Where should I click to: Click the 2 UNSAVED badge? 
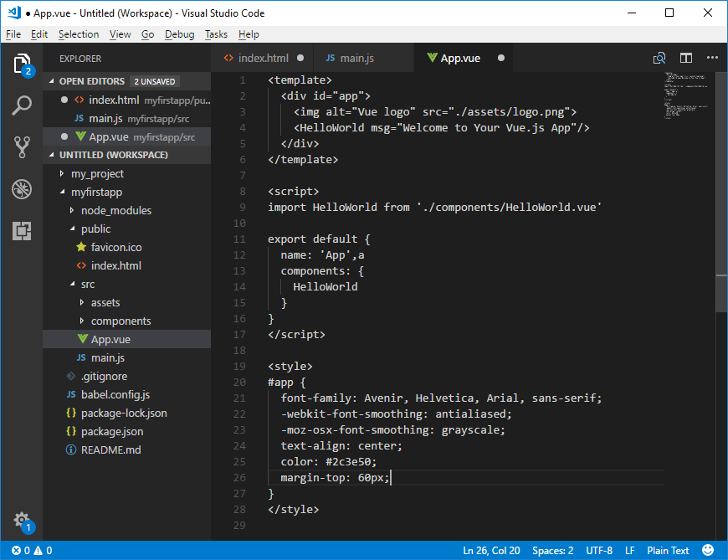(x=155, y=81)
